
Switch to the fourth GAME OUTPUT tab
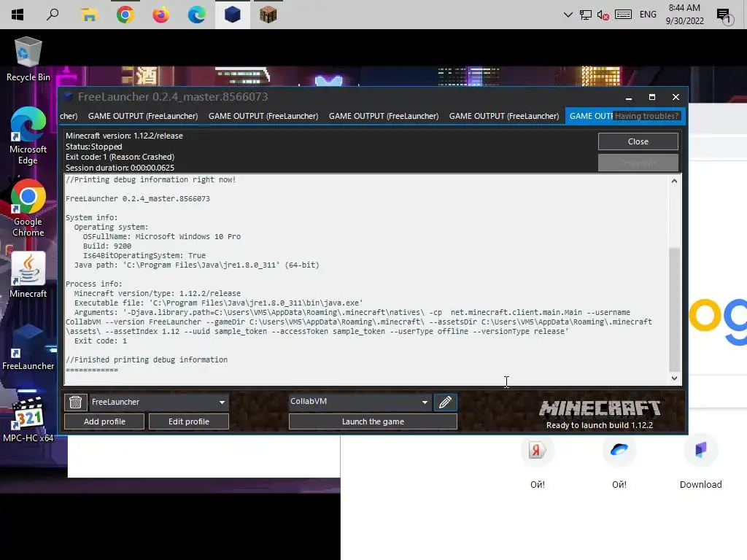[504, 116]
